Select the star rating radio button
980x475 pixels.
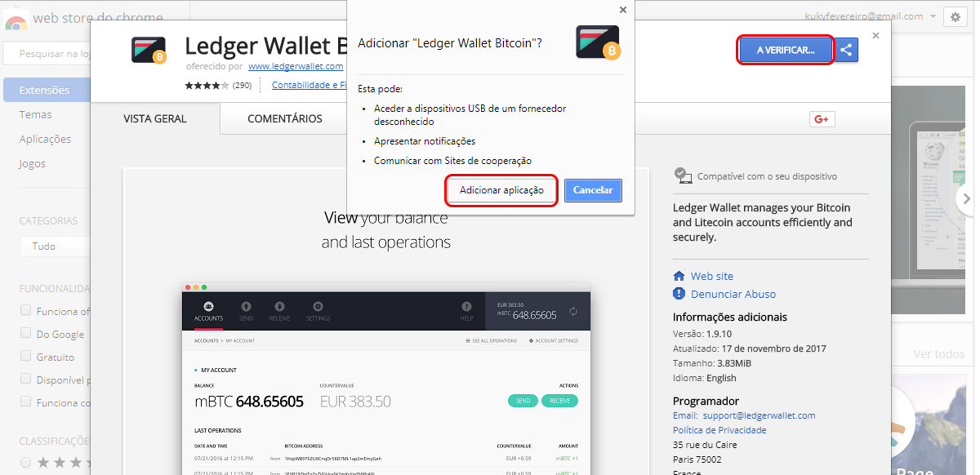pyautogui.click(x=25, y=462)
